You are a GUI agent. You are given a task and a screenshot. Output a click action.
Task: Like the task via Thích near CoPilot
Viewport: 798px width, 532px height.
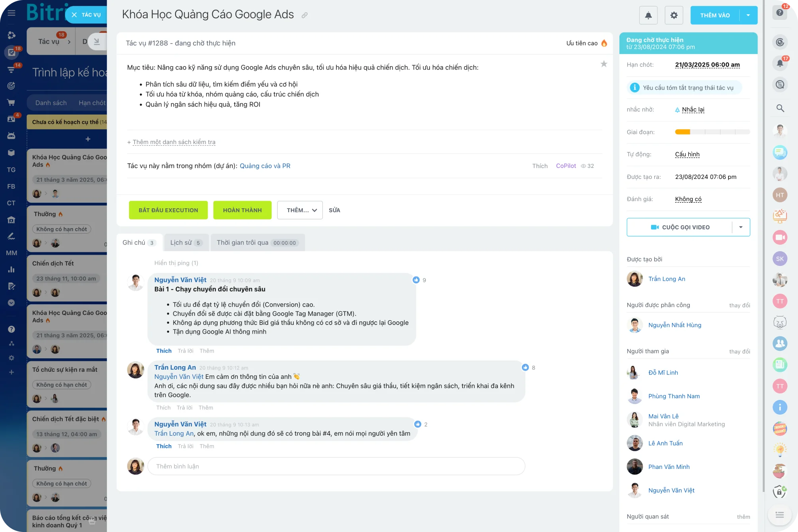point(540,166)
